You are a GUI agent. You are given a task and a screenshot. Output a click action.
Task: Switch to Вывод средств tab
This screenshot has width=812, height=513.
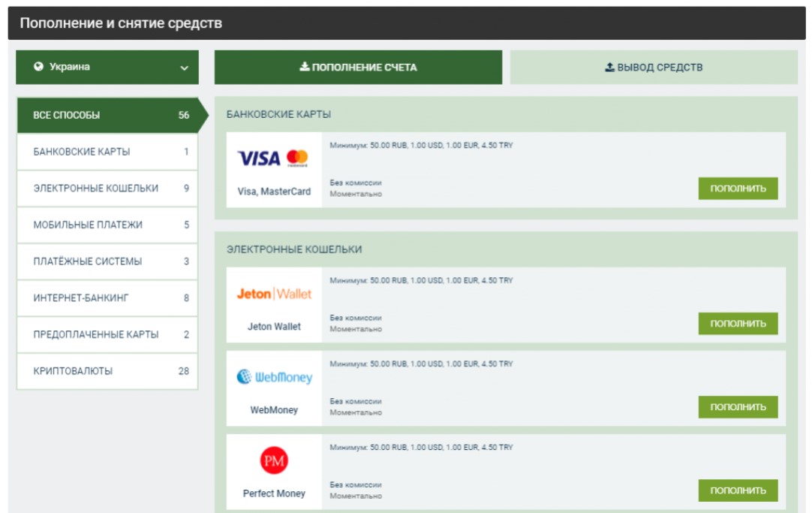coord(654,68)
